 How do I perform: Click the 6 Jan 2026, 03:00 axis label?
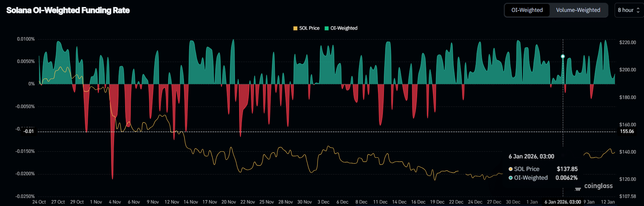[x=563, y=202]
